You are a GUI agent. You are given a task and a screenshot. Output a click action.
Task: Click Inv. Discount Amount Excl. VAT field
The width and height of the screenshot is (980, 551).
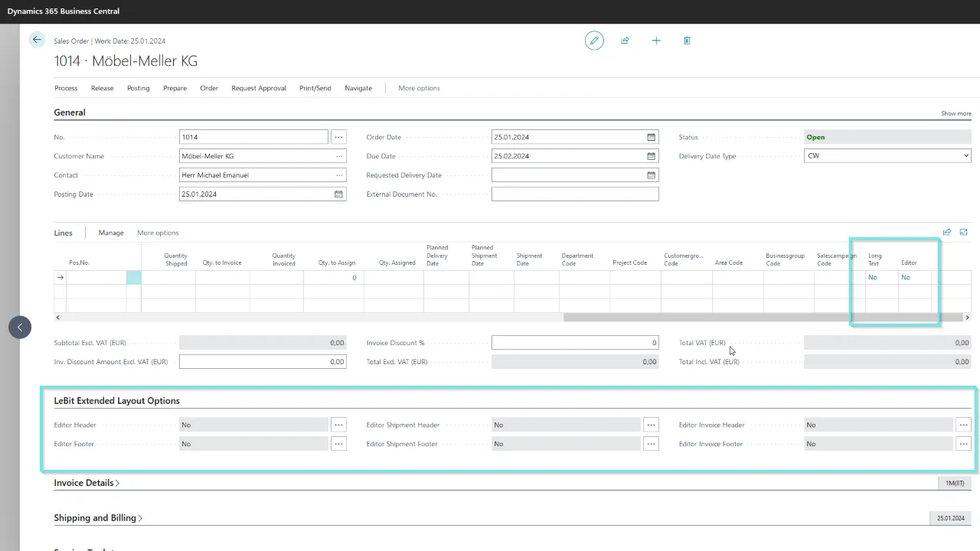click(x=263, y=362)
